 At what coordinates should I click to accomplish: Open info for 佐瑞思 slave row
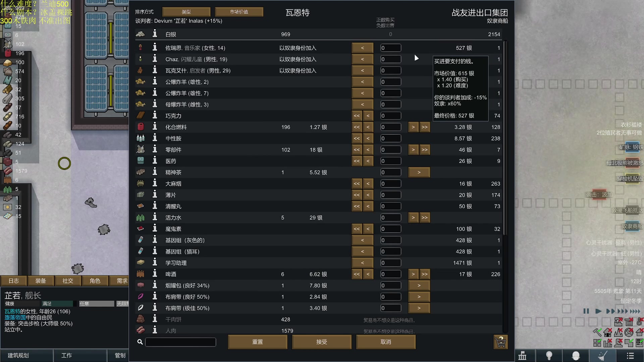(155, 48)
